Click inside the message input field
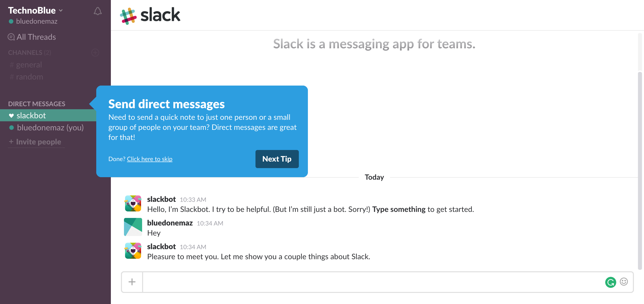Viewport: 644px width, 304px height. pyautogui.click(x=353, y=282)
